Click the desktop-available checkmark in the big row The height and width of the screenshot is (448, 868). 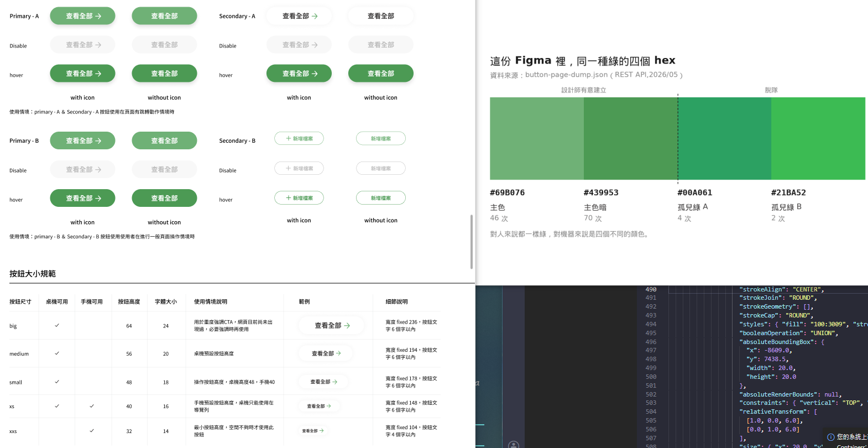(x=57, y=325)
